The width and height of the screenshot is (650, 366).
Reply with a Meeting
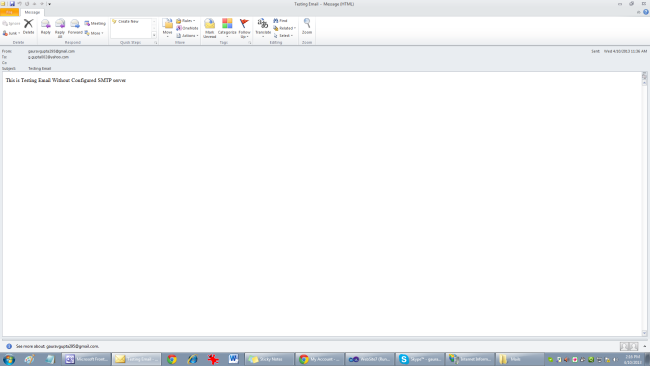click(95, 24)
